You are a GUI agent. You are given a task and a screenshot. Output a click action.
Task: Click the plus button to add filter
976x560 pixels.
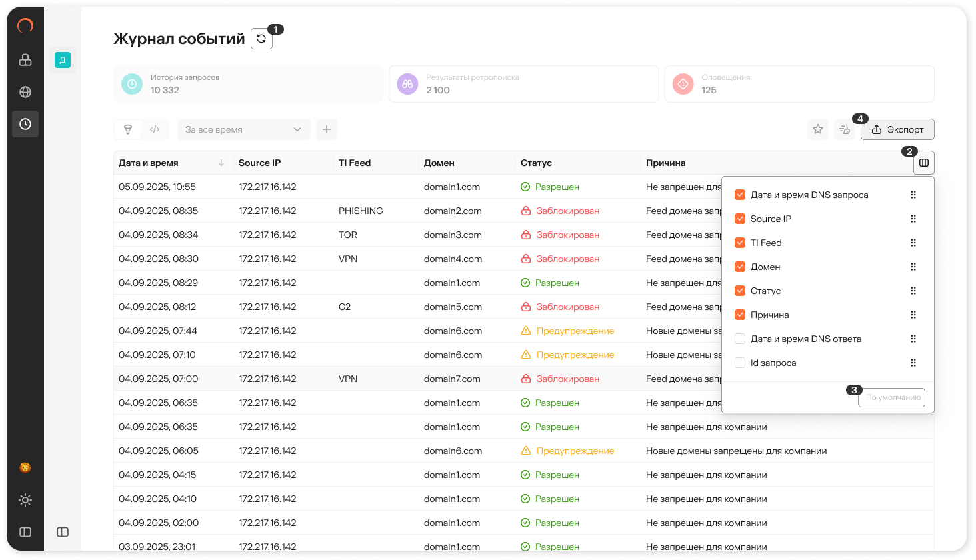coord(327,129)
